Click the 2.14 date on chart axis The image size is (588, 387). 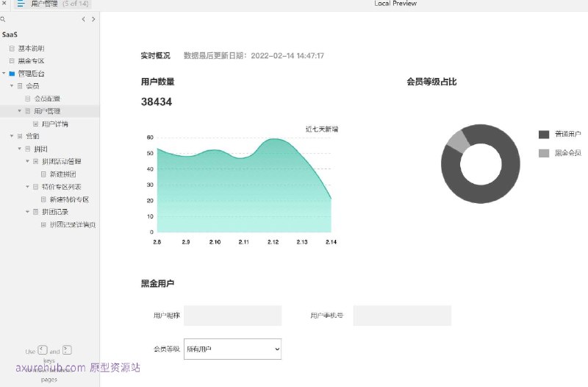(x=331, y=242)
